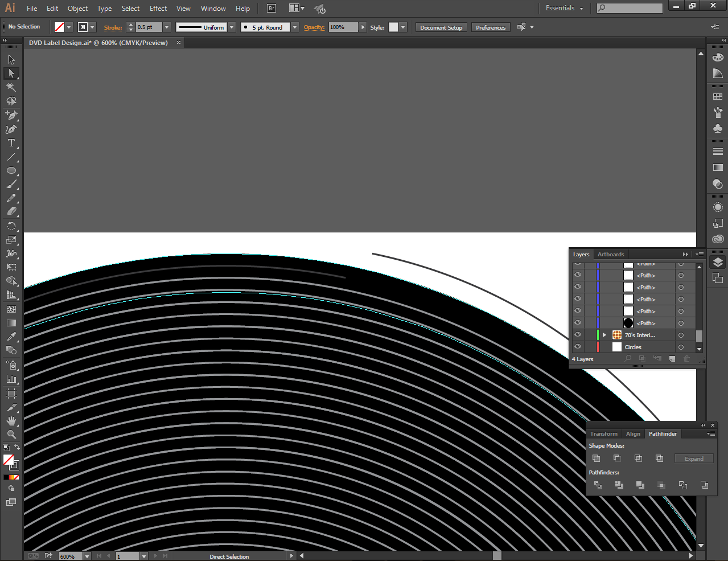Open the Essentials workspace dropdown
728x561 pixels.
point(564,9)
